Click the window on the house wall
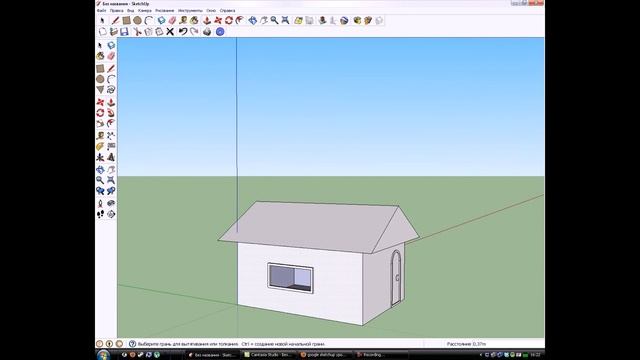The image size is (640, 360). click(x=290, y=278)
